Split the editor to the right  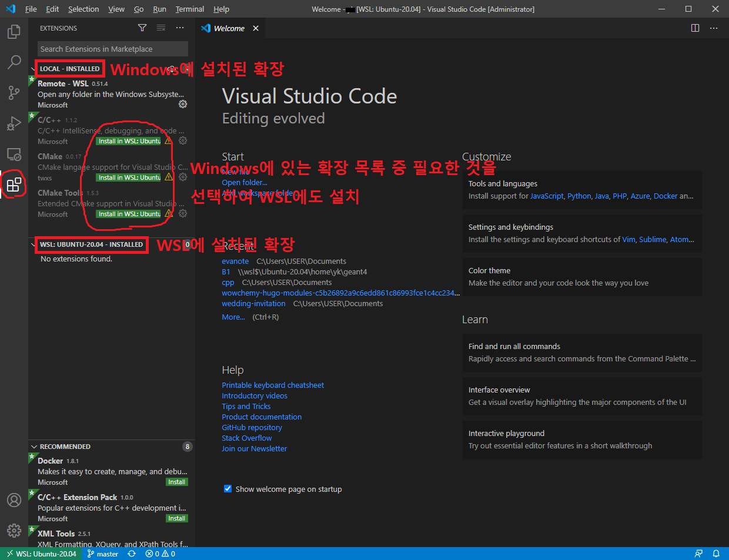point(695,28)
